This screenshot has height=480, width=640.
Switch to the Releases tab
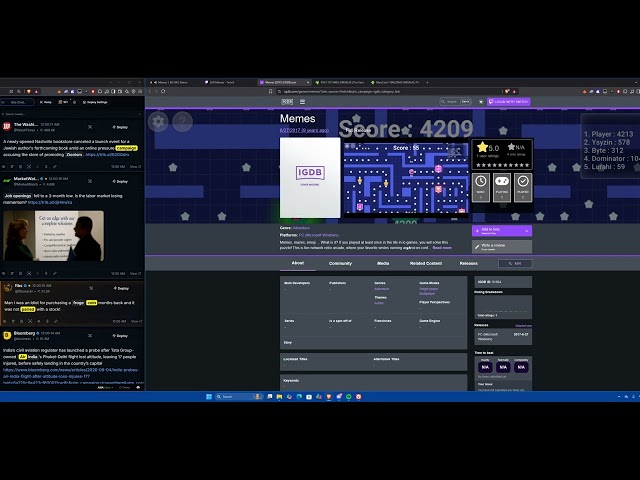pyautogui.click(x=469, y=264)
